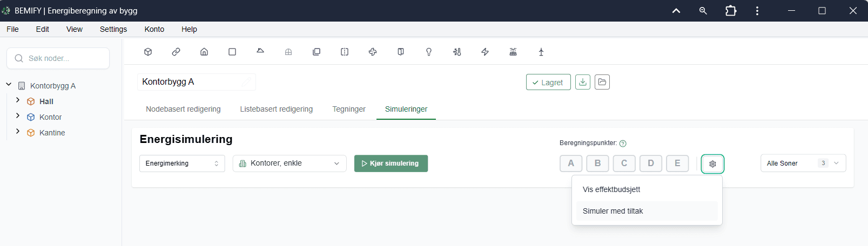The width and height of the screenshot is (868, 246).
Task: Open the Energimerking dropdown
Action: [182, 163]
